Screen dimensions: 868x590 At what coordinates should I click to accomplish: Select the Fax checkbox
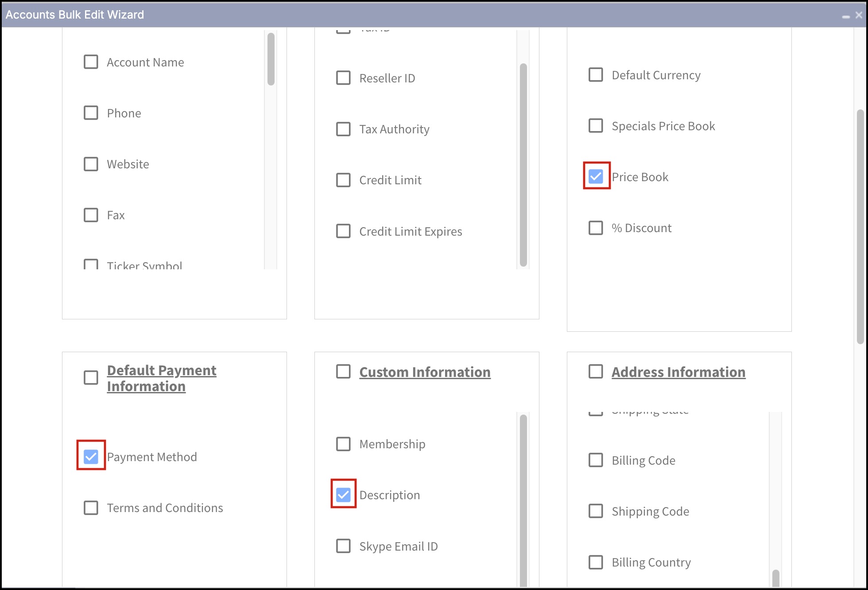[91, 215]
